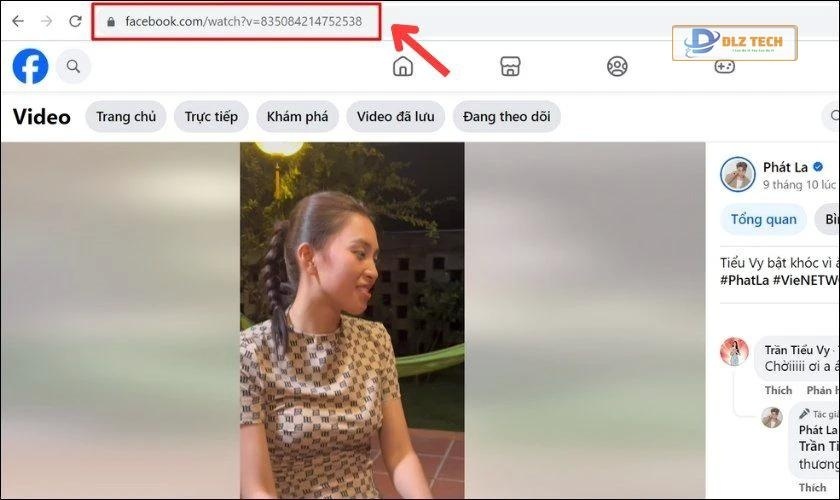Click the padlock site info icon
840x500 pixels.
(111, 22)
